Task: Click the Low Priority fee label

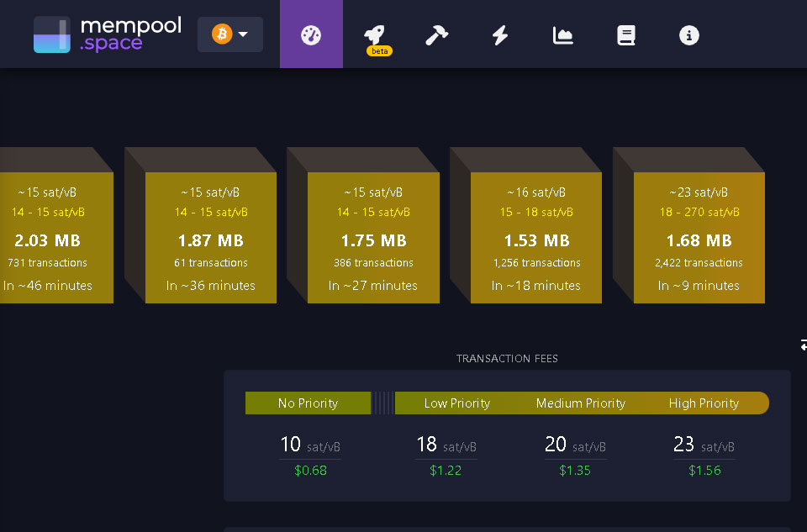Action: (456, 403)
